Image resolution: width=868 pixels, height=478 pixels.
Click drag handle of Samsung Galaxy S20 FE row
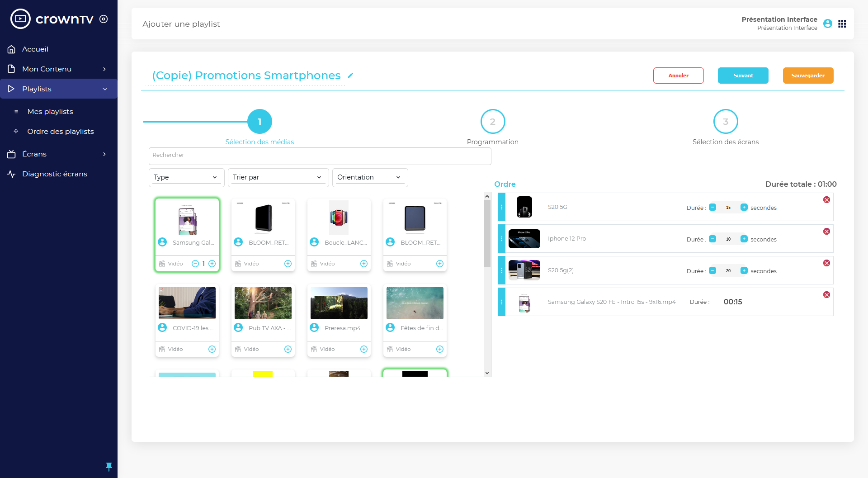tap(501, 302)
